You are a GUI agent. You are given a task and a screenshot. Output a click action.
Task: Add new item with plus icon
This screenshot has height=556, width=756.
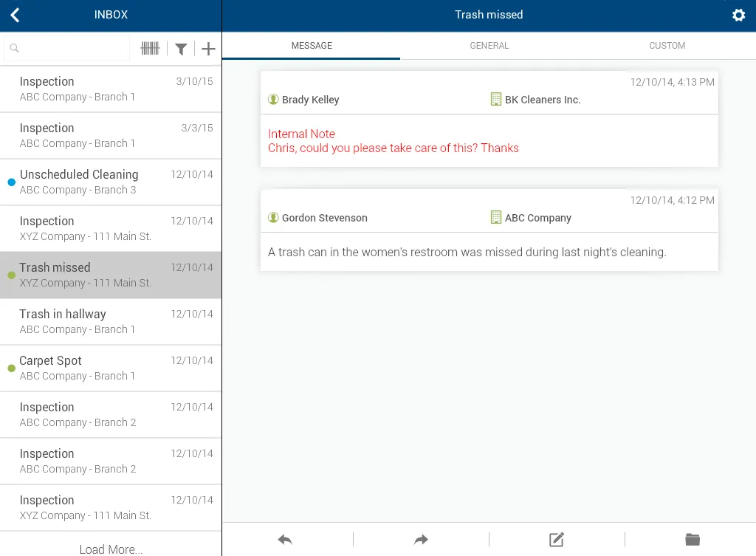point(209,49)
